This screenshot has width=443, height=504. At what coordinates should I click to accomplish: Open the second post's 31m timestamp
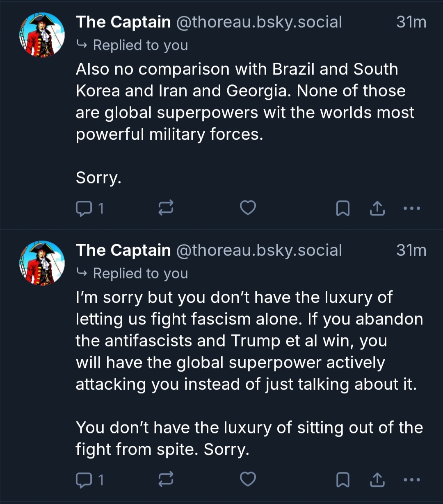click(411, 250)
